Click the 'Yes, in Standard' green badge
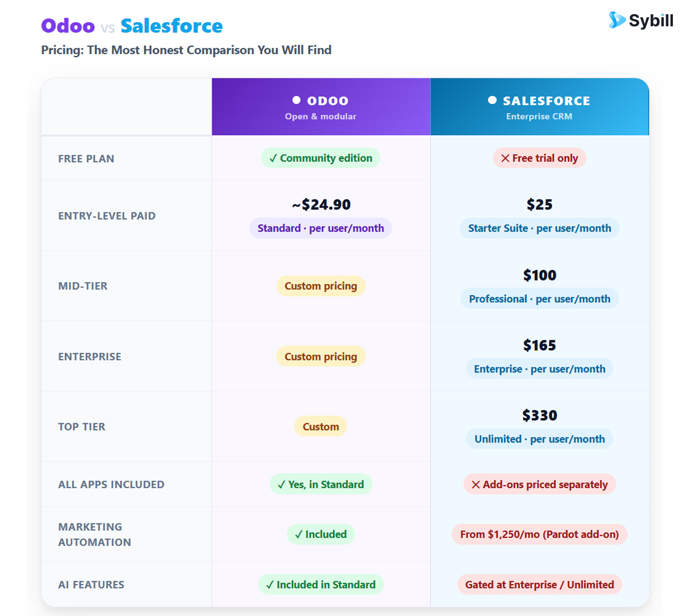 [321, 484]
